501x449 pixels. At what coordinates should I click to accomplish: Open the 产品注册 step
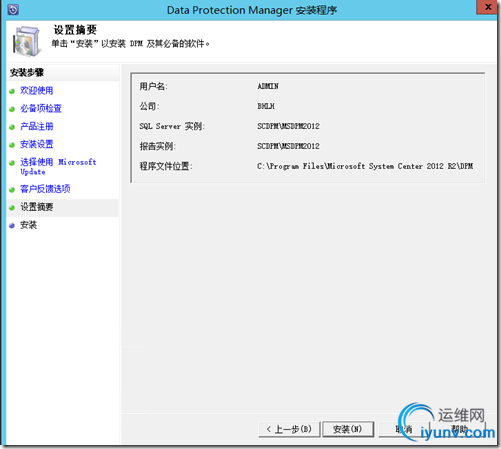click(x=36, y=126)
